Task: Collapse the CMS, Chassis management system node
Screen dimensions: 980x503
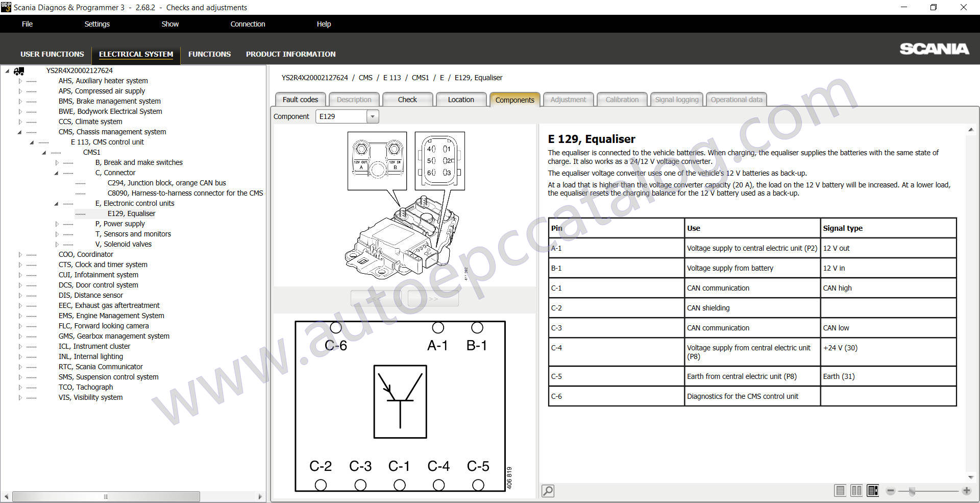Action: point(20,132)
